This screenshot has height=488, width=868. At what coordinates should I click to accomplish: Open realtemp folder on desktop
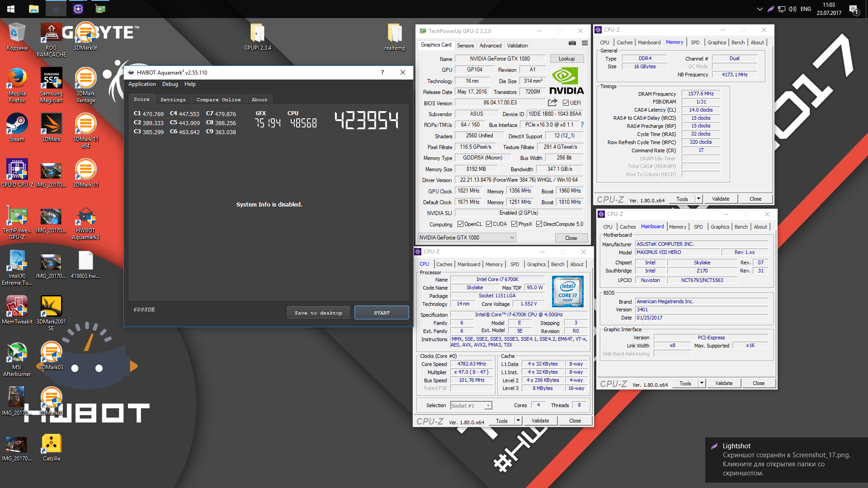point(395,37)
